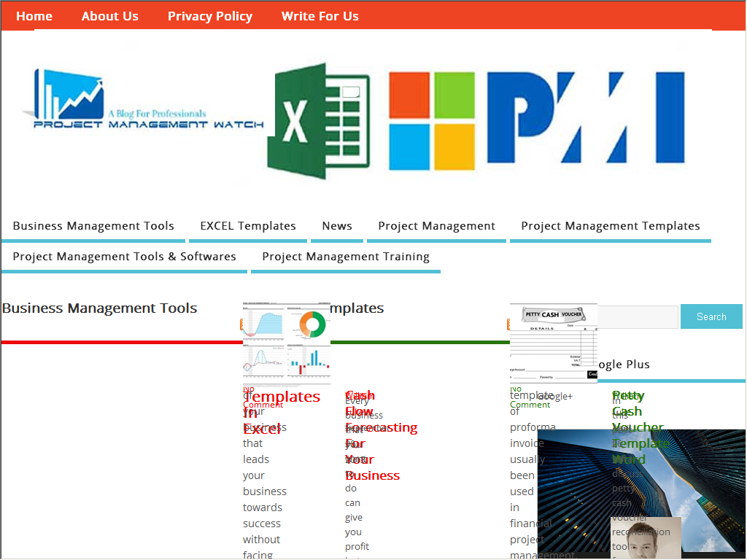Click the Business Management Tools section heading
Image resolution: width=747 pixels, height=560 pixels.
pyautogui.click(x=99, y=308)
